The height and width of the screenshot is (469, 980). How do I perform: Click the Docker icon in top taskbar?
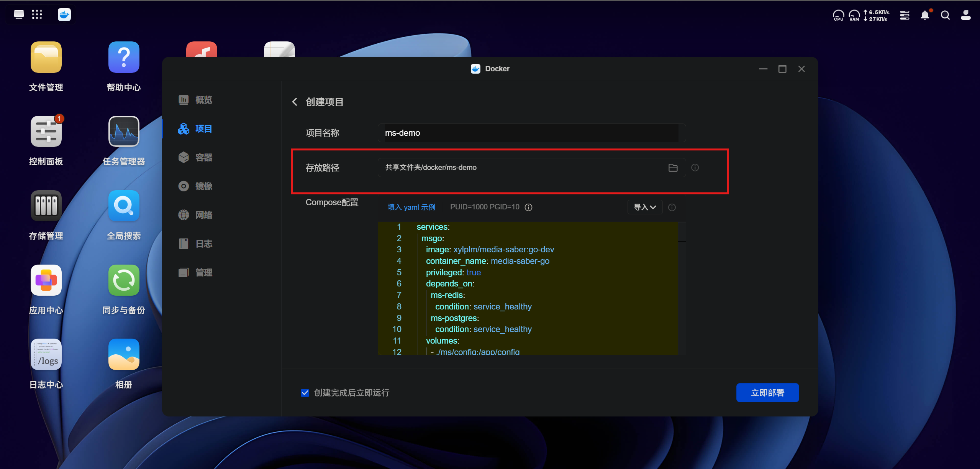coord(64,15)
